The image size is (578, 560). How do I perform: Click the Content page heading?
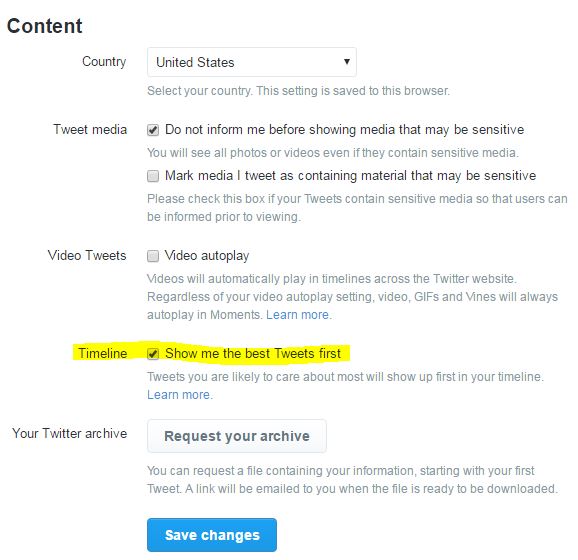point(45,26)
